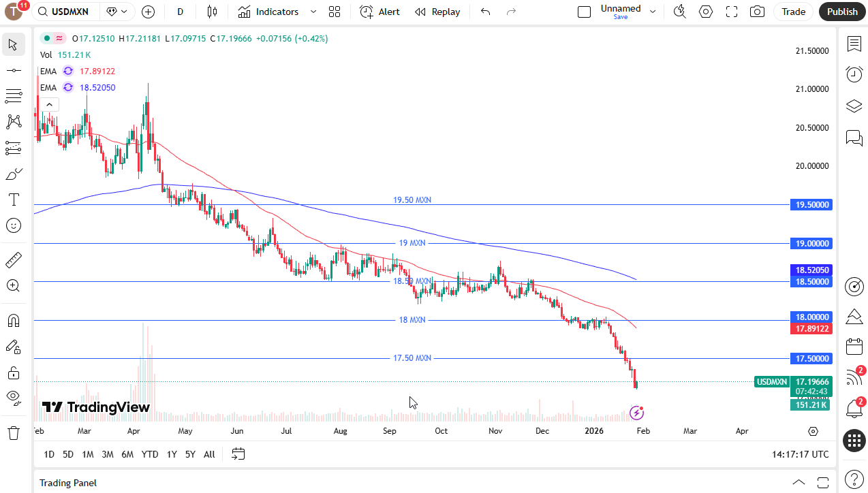Expand the Trading Panel up chevron
The width and height of the screenshot is (868, 493).
coord(799,482)
